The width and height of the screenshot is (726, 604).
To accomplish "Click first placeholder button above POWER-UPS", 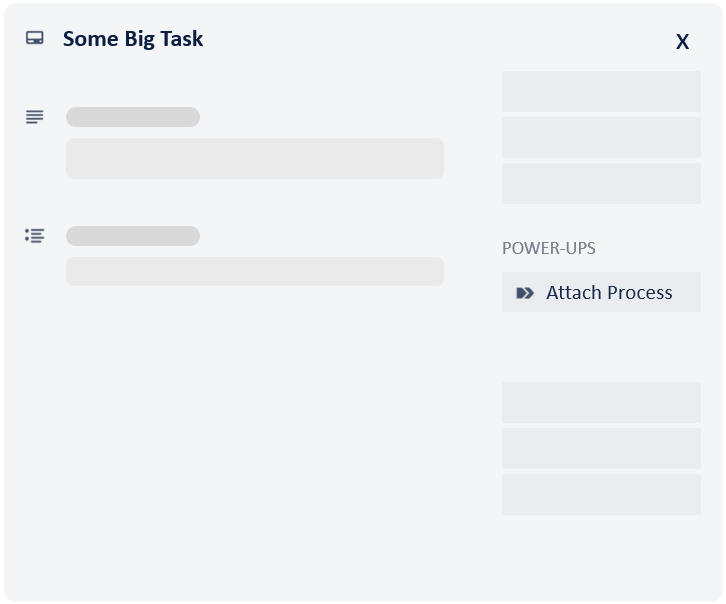I will click(601, 91).
